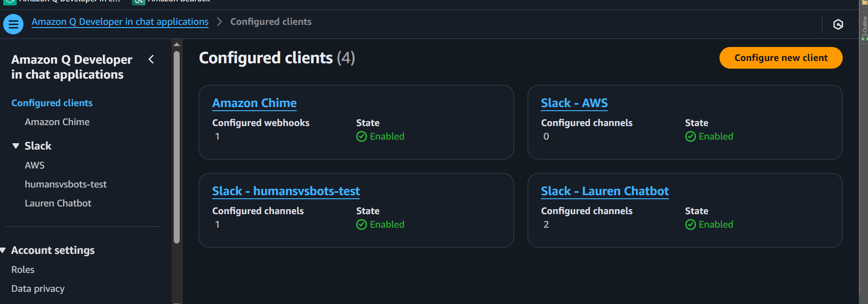Open the Slack - humansvsbots-test client link
The image size is (868, 304).
point(286,191)
